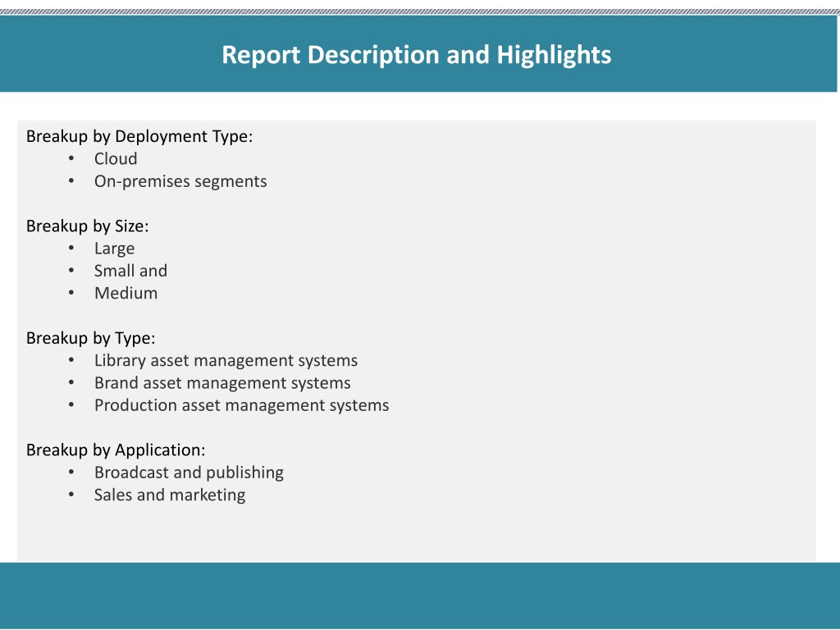Click the 'Cloud' bullet item
Image resolution: width=840 pixels, height=630 pixels.
pos(116,158)
